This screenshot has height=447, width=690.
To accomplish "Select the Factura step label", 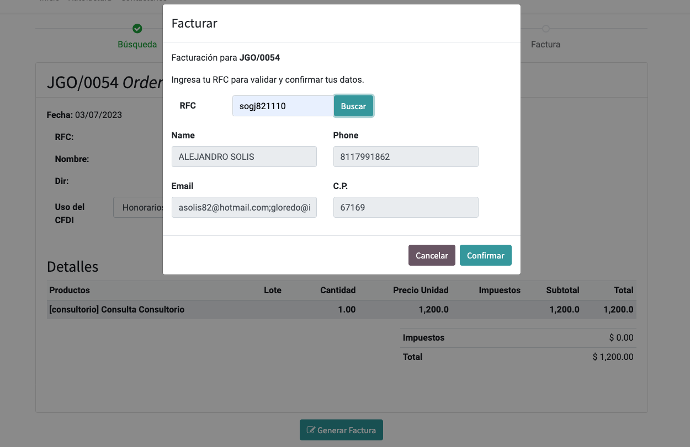I will click(545, 45).
